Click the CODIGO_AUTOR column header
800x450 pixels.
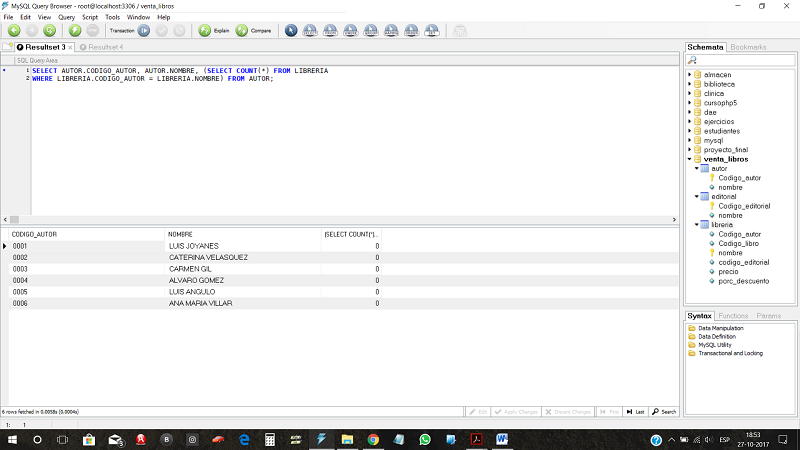(x=87, y=234)
